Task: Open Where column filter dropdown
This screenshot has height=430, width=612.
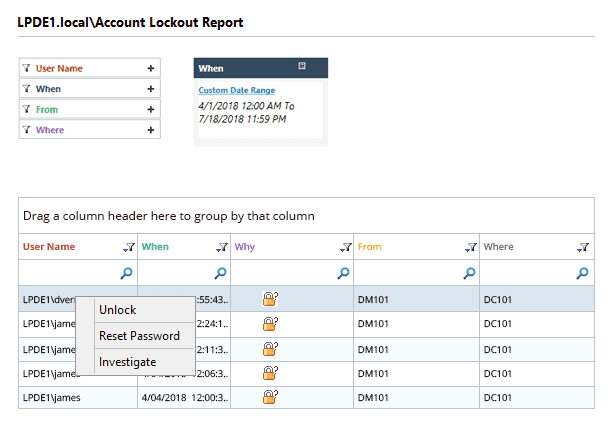Action: coord(583,247)
